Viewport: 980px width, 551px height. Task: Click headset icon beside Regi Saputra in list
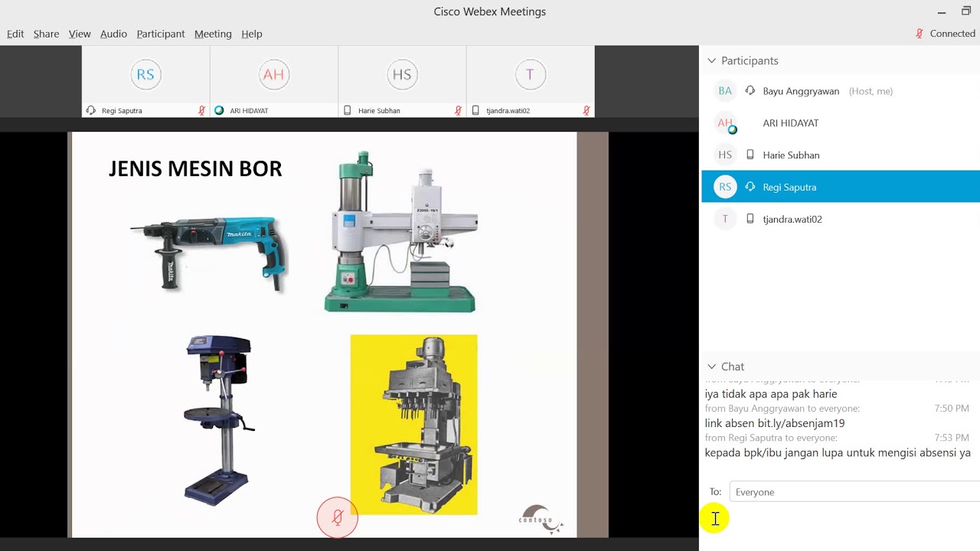[x=750, y=187]
